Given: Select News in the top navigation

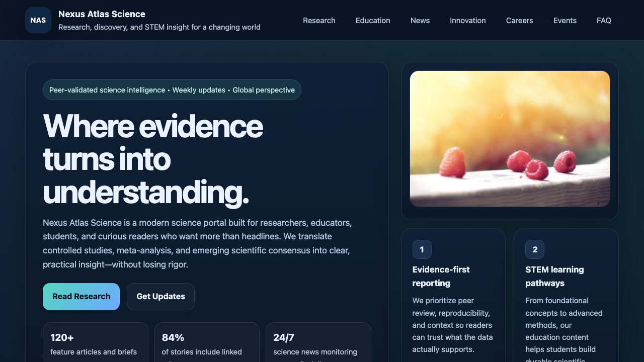Looking at the screenshot, I should [x=420, y=21].
